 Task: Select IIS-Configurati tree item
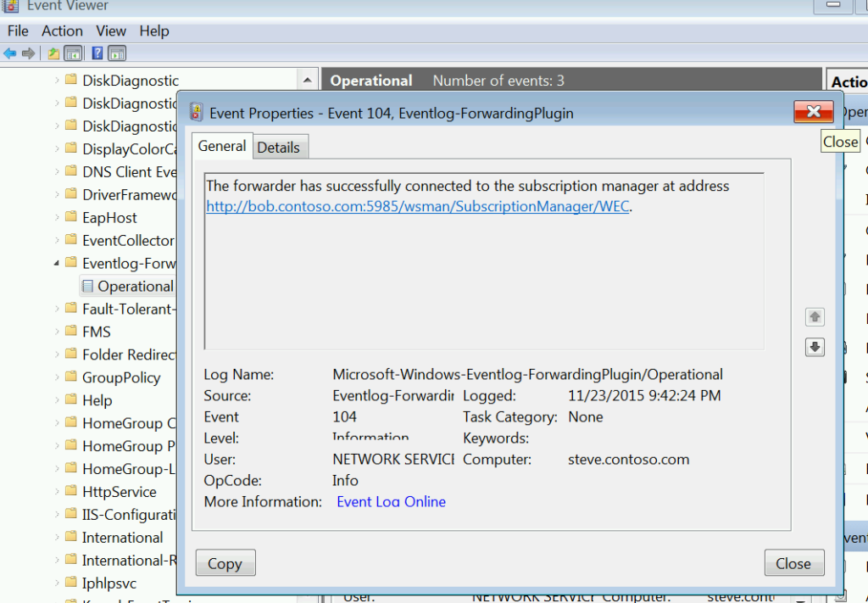point(129,515)
